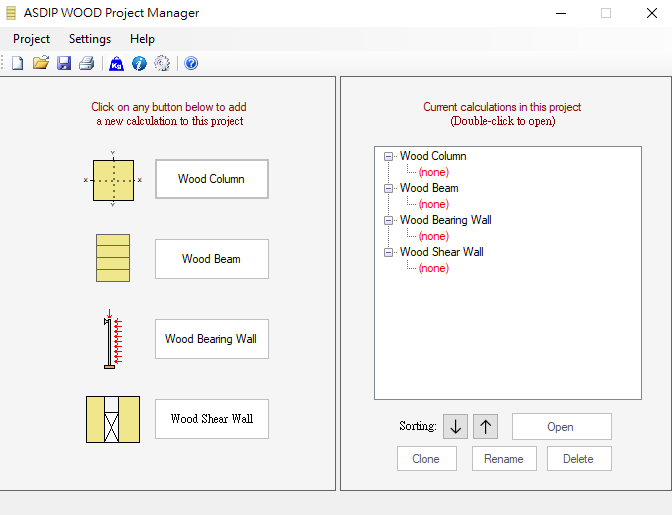Click the New project toolbar icon
Viewport: 672px width, 515px height.
point(18,63)
